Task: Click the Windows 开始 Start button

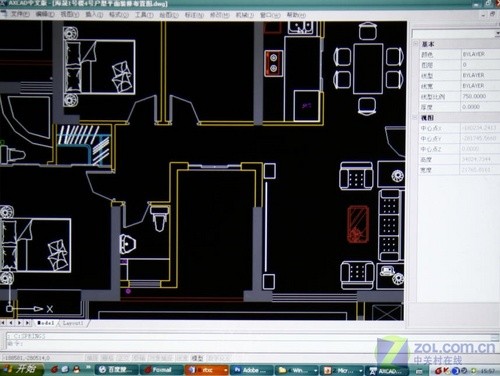Action: (x=22, y=370)
